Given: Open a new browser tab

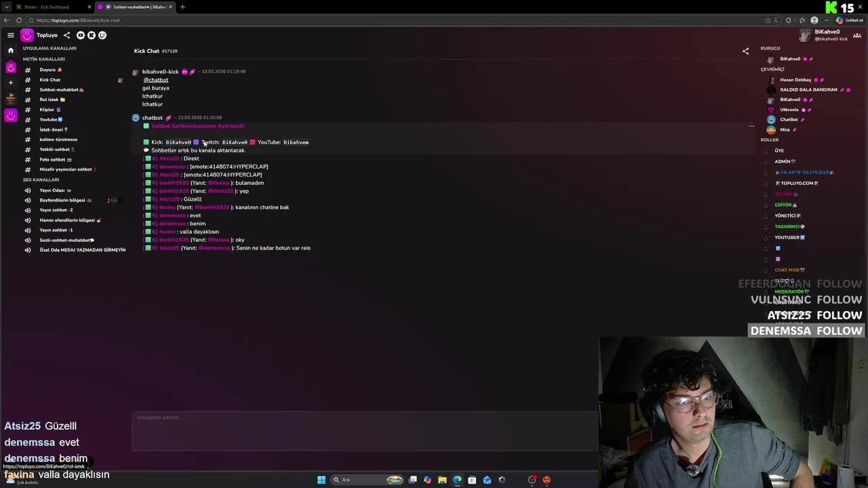Looking at the screenshot, I should click(x=182, y=7).
